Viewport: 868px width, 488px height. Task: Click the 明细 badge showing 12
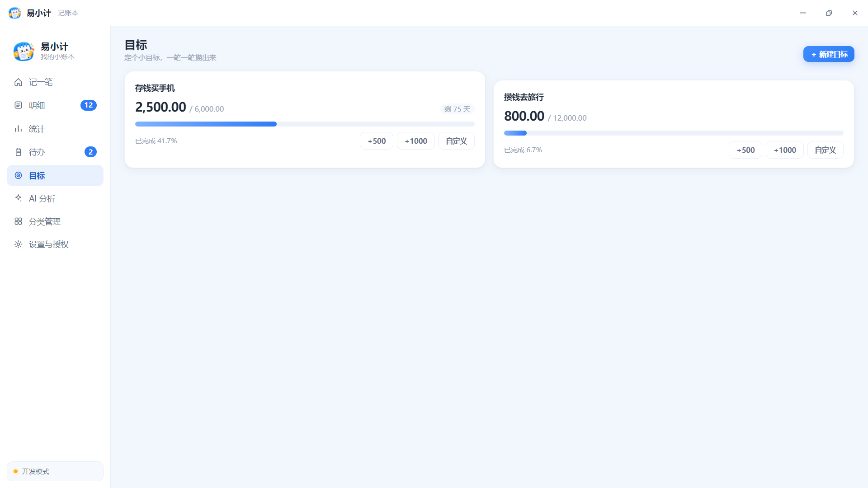(x=89, y=105)
